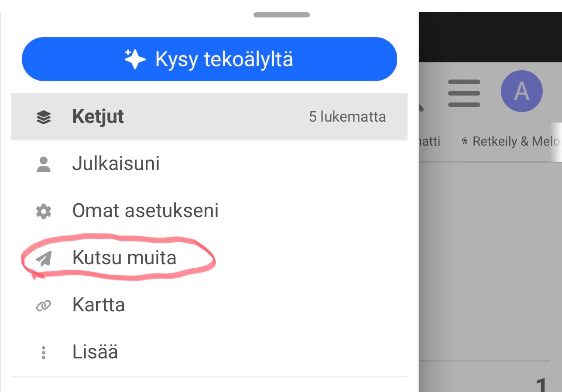Click the chain link icon beside Kartta
562x392 pixels.
pos(44,306)
